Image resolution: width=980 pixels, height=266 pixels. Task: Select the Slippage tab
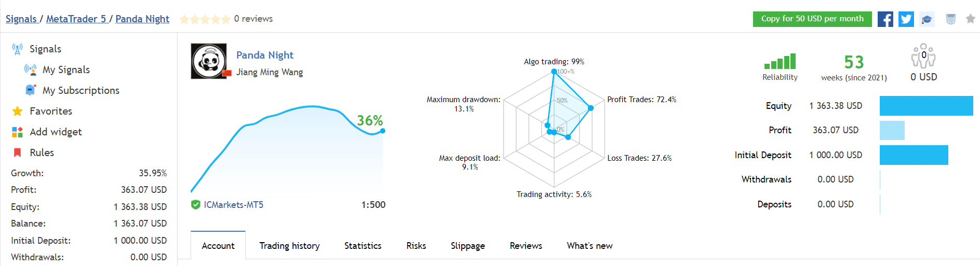point(467,246)
